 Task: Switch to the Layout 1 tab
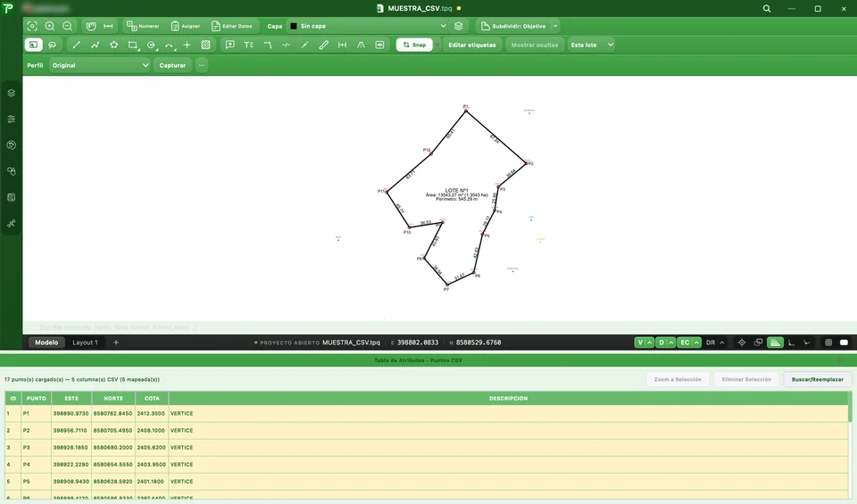pyautogui.click(x=86, y=343)
